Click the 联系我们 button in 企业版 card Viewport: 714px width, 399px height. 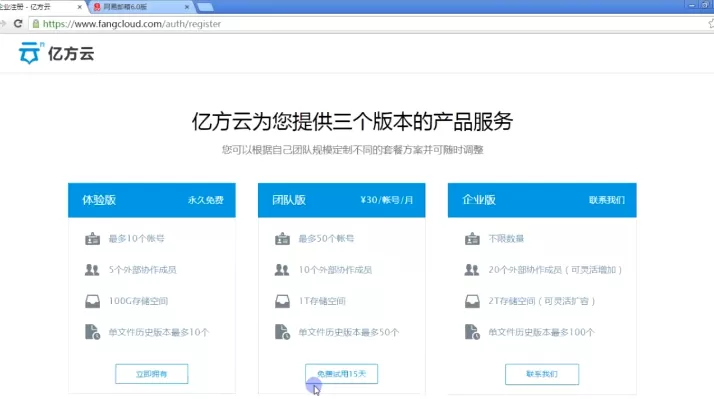point(542,374)
